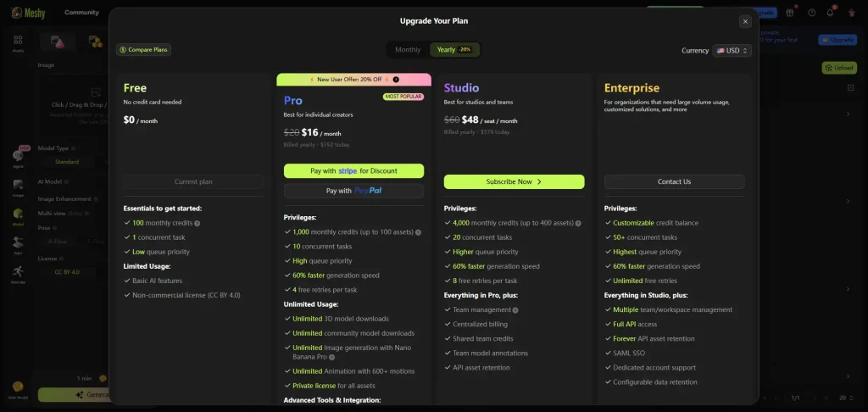
Task: Select A-Pose option
Action: pos(57,242)
